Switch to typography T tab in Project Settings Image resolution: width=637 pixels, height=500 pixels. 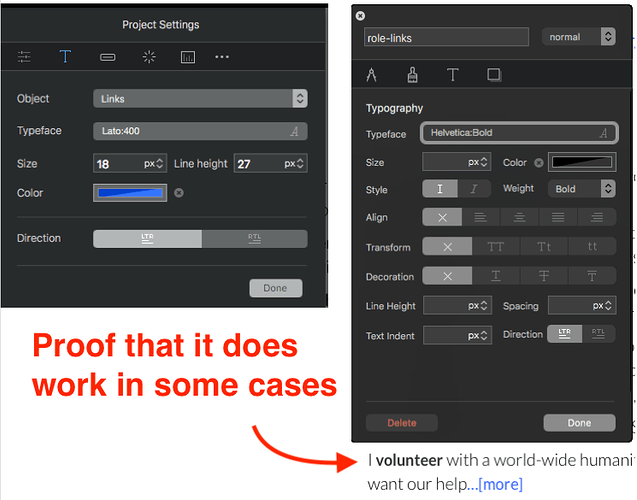pyautogui.click(x=65, y=57)
